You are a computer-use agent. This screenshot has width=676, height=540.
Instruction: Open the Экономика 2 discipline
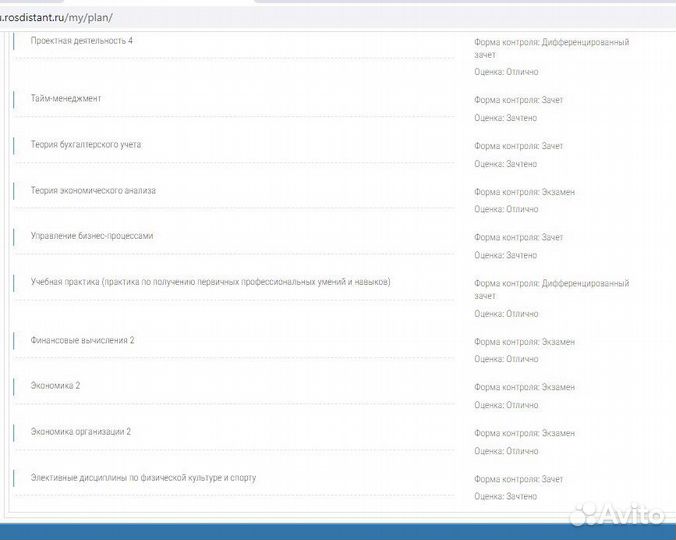55,385
